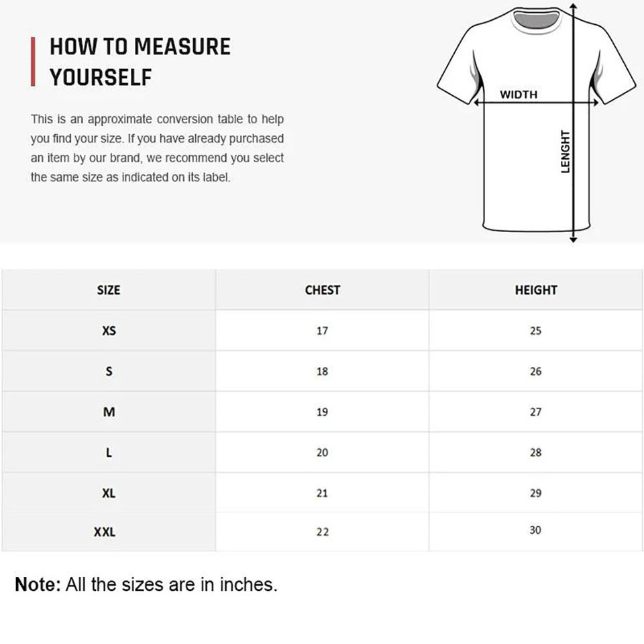Select the CHEST column header
Image resolution: width=644 pixels, height=644 pixels.
(x=322, y=290)
